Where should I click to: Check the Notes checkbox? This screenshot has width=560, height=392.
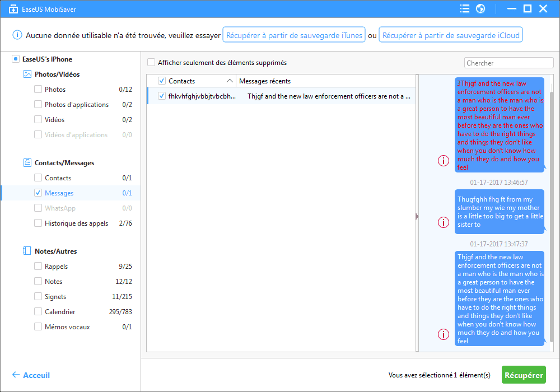click(38, 281)
